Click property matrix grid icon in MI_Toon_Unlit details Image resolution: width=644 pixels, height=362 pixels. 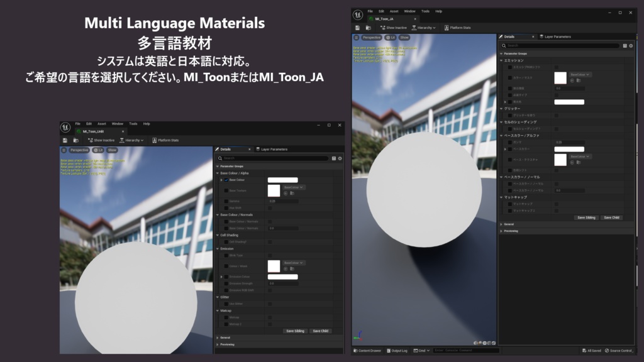[333, 158]
